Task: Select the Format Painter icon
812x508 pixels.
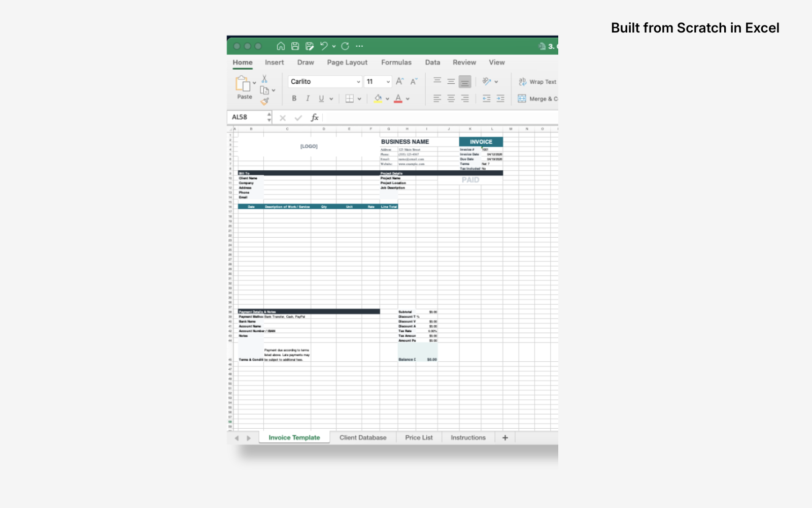Action: click(x=265, y=101)
